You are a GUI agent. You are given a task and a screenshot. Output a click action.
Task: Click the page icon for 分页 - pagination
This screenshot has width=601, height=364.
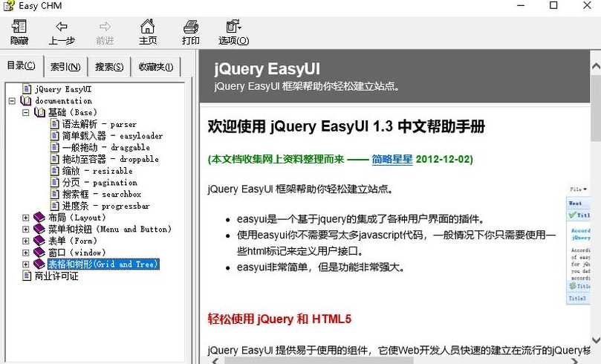click(55, 183)
